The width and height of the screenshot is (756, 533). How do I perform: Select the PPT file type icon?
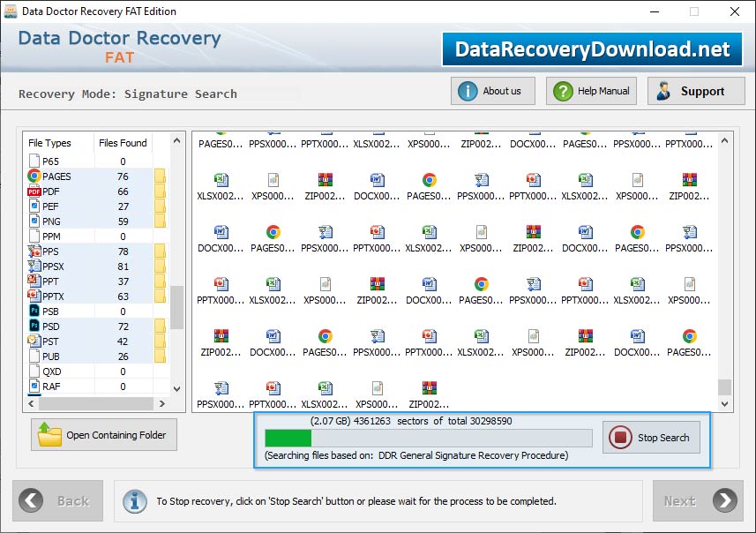(34, 282)
